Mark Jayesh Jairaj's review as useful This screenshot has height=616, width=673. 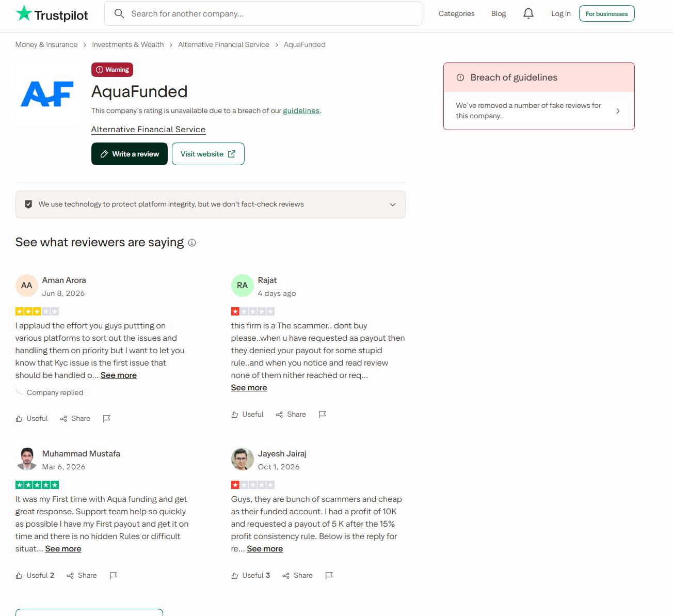click(x=250, y=575)
